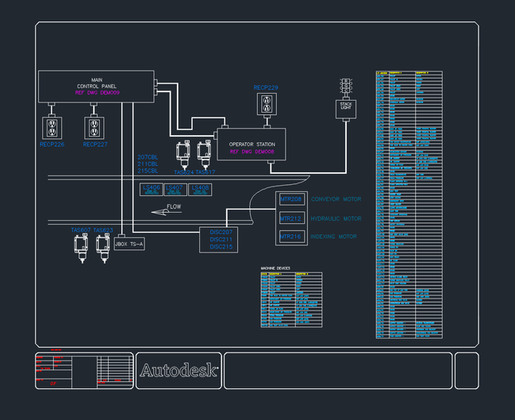The width and height of the screenshot is (515, 420).
Task: Select the JBOX TS-A junction box
Action: pos(129,244)
